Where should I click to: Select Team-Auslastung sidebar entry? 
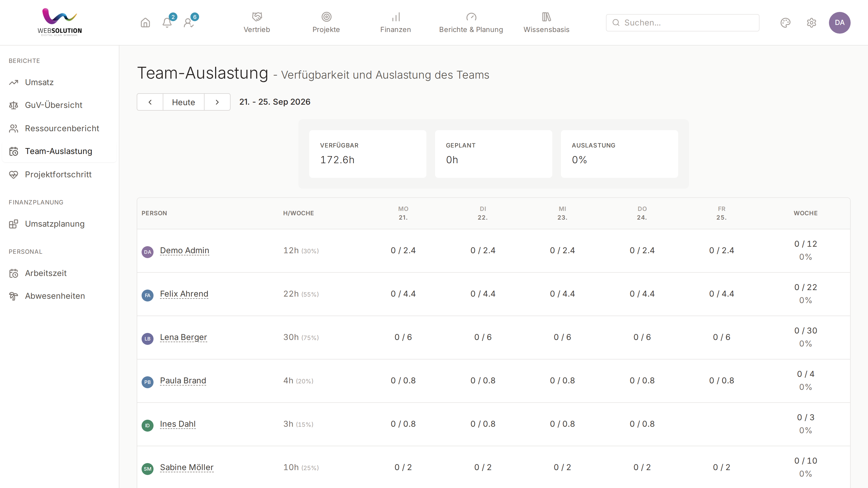click(59, 151)
